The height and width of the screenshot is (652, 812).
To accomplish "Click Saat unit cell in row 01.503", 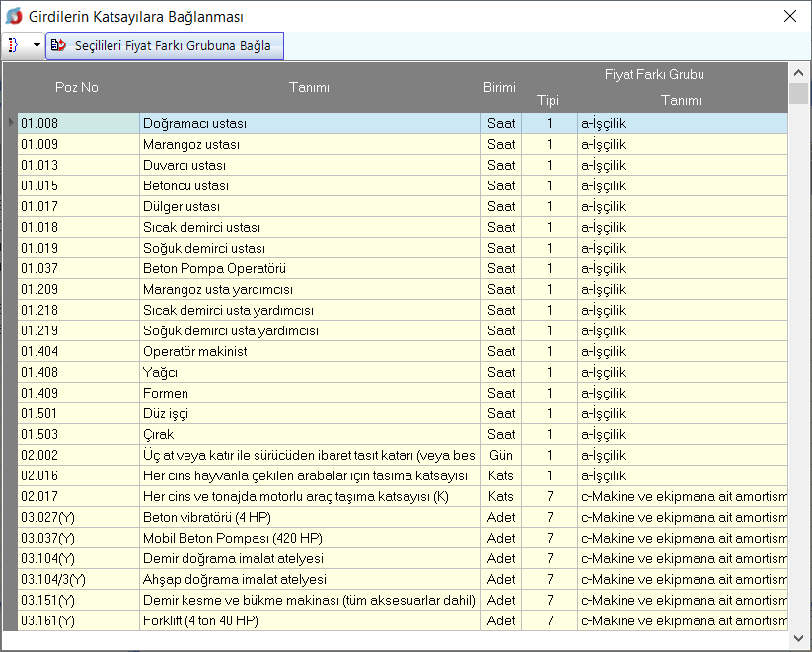I will coord(501,434).
